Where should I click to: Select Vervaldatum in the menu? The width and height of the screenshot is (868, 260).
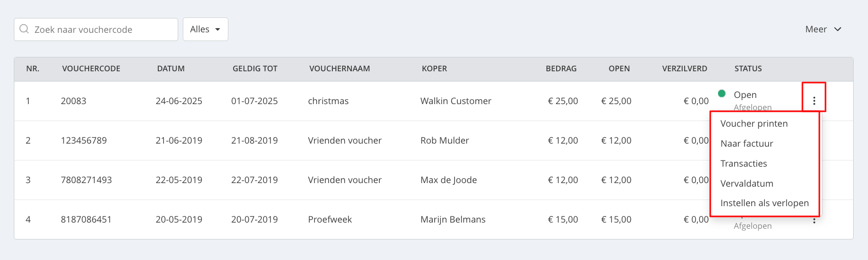[x=747, y=184]
